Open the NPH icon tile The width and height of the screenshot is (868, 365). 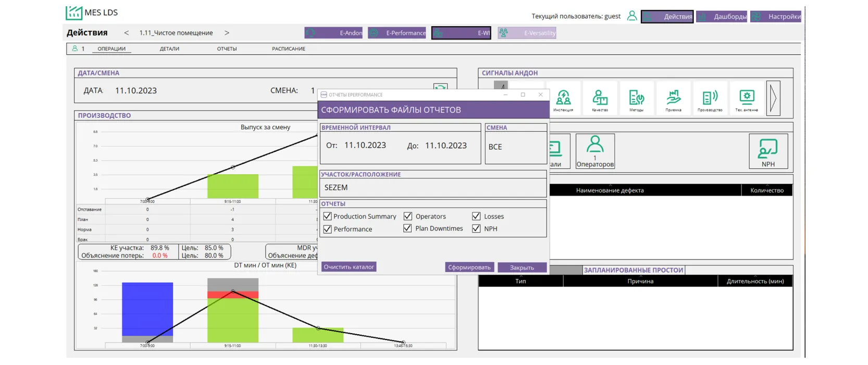(x=768, y=151)
